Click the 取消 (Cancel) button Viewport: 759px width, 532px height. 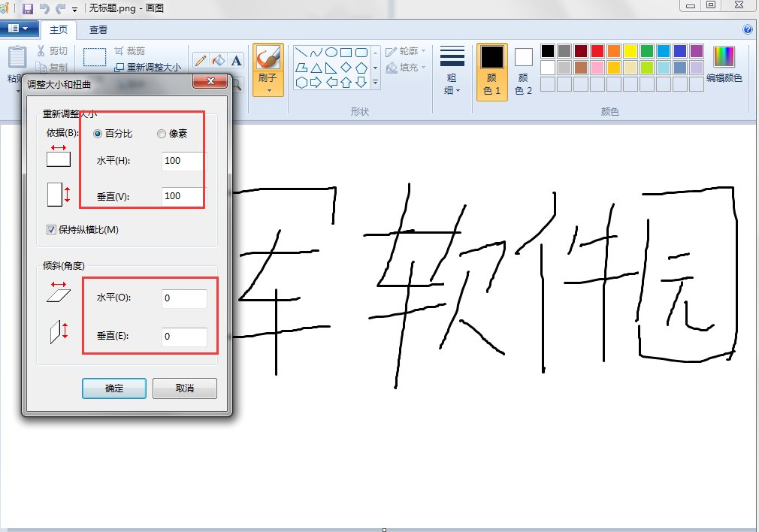coord(184,388)
